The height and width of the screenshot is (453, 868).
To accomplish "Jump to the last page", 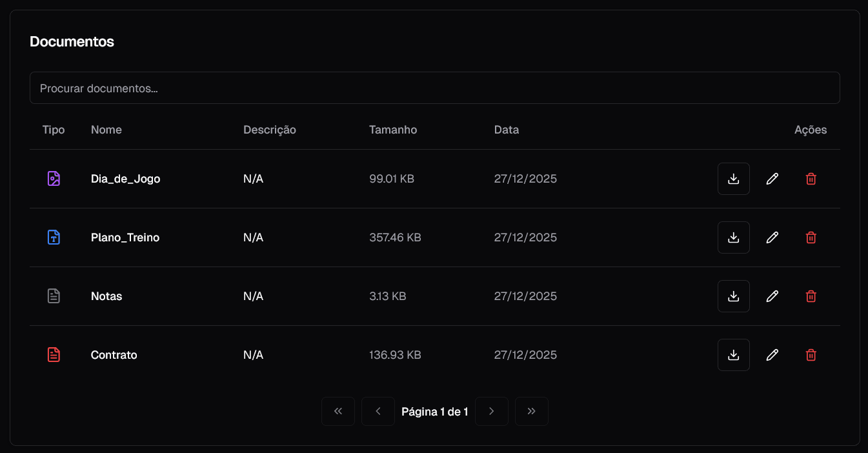I will pyautogui.click(x=532, y=412).
